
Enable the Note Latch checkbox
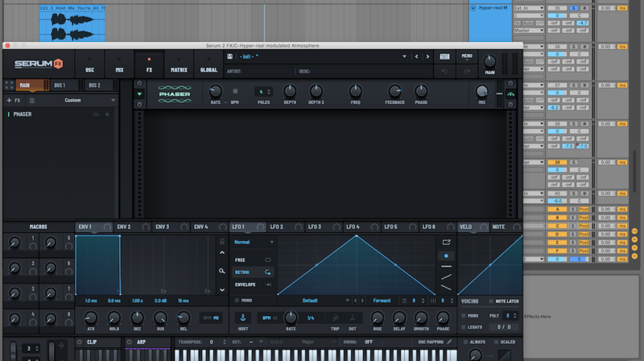491,301
